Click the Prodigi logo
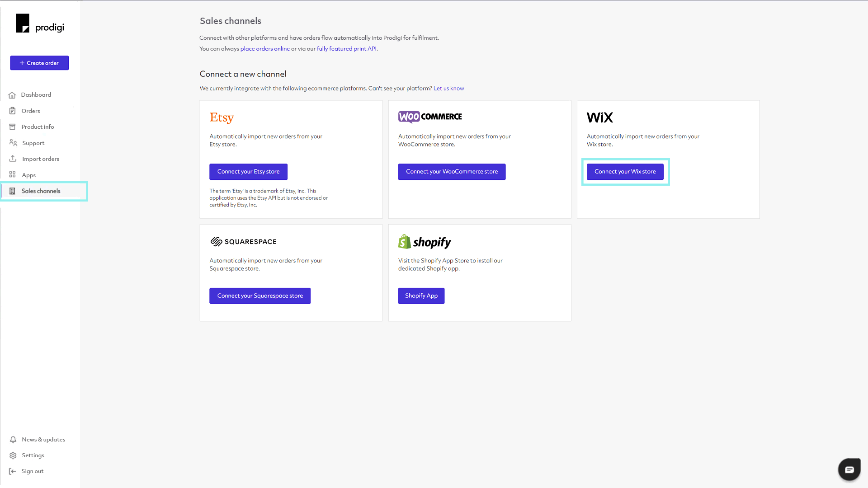 (39, 23)
